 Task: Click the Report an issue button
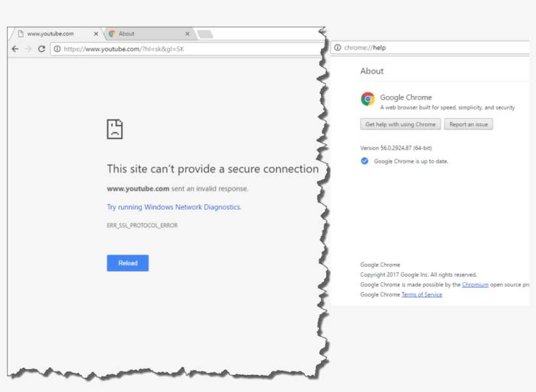click(x=468, y=123)
